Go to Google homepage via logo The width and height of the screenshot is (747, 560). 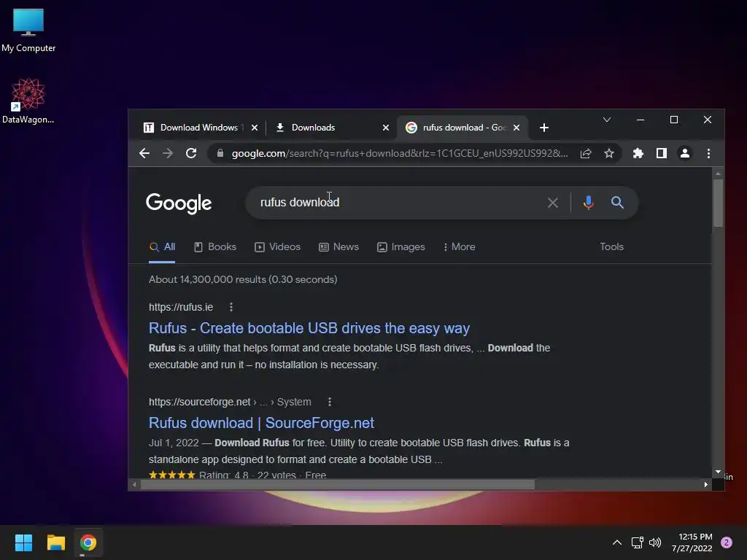[179, 203]
